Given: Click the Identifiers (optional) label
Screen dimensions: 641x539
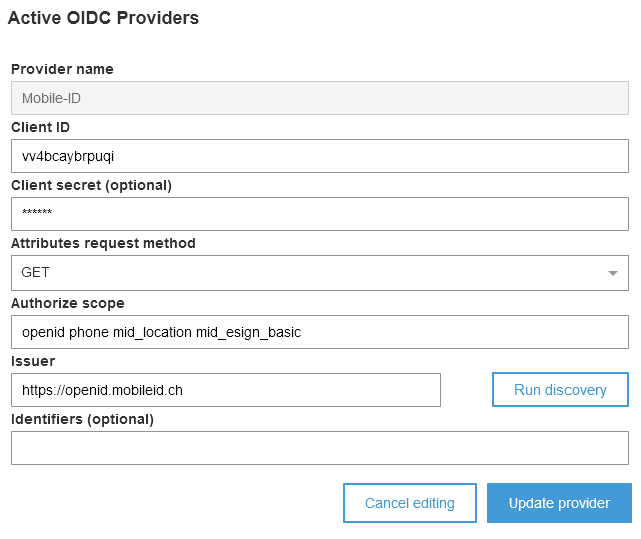Looking at the screenshot, I should [x=82, y=419].
